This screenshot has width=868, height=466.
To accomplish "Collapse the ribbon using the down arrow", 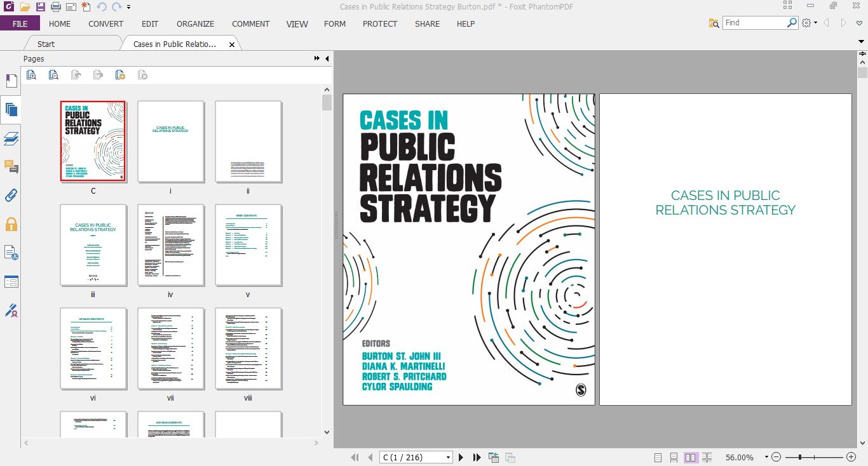I will (861, 42).
